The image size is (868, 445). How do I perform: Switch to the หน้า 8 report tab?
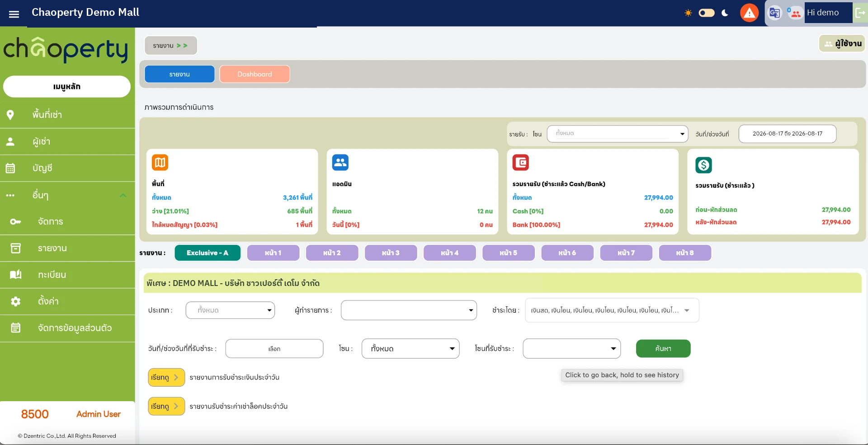[x=685, y=253]
